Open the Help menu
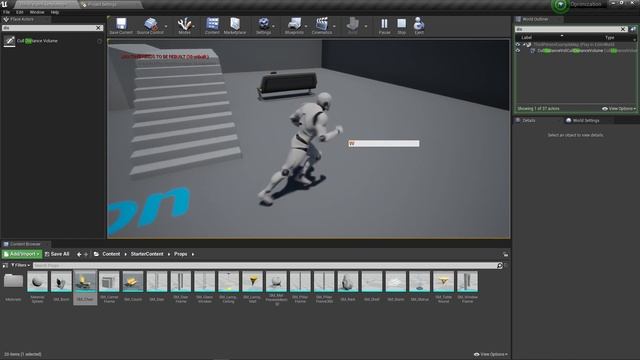640x360 pixels. [x=55, y=12]
